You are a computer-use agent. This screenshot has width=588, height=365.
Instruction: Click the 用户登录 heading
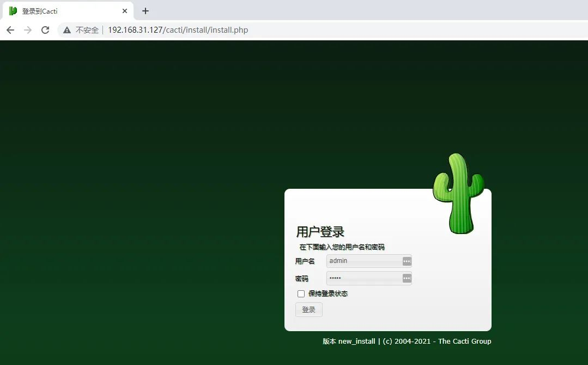[320, 232]
